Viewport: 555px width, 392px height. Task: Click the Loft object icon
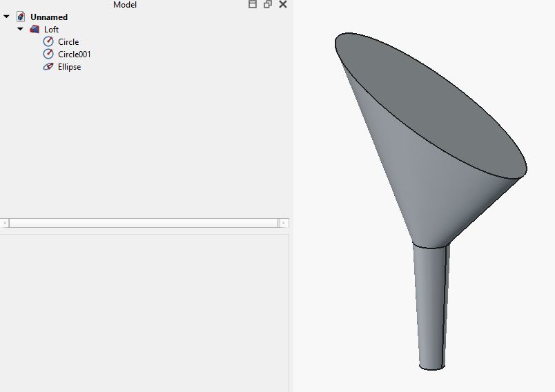pyautogui.click(x=35, y=29)
